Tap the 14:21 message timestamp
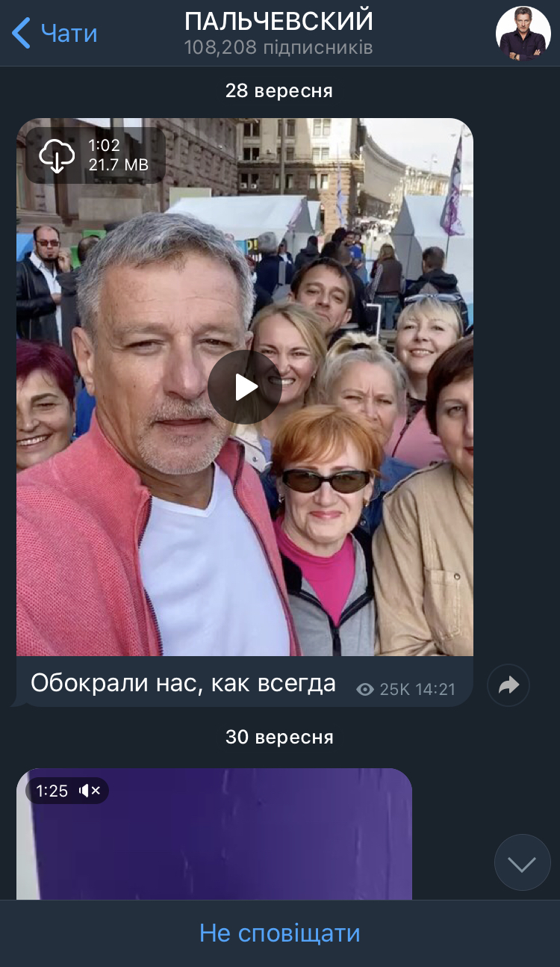Image resolution: width=560 pixels, height=967 pixels. point(435,689)
